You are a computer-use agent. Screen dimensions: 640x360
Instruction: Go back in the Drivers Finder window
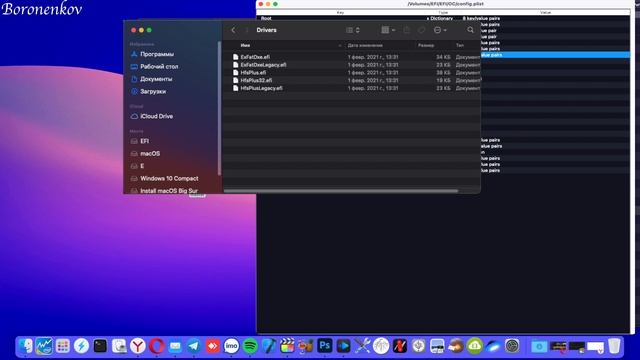233,30
